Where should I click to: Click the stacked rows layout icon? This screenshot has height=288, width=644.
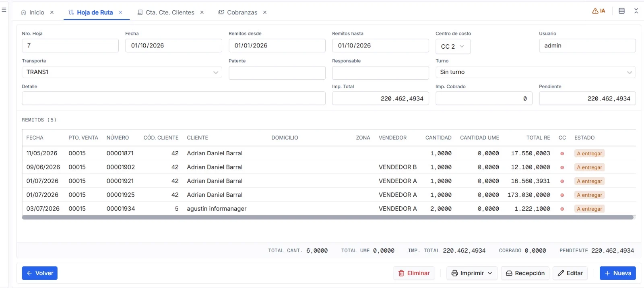tap(621, 11)
